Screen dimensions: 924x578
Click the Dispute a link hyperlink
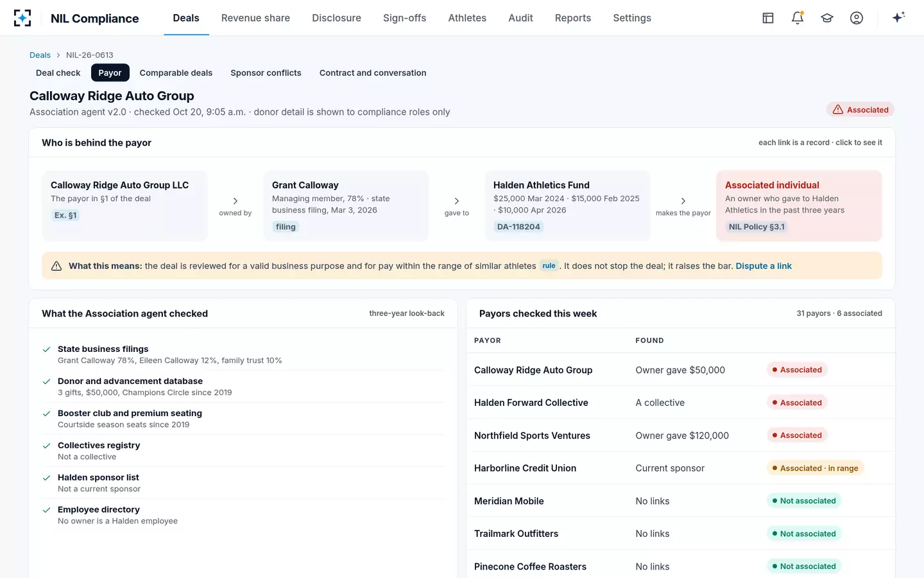[764, 266]
